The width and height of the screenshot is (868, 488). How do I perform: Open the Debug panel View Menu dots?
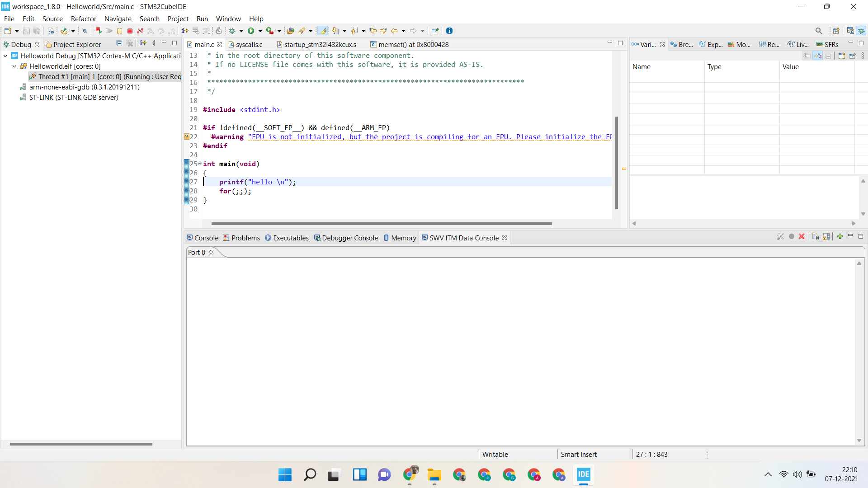click(x=154, y=43)
